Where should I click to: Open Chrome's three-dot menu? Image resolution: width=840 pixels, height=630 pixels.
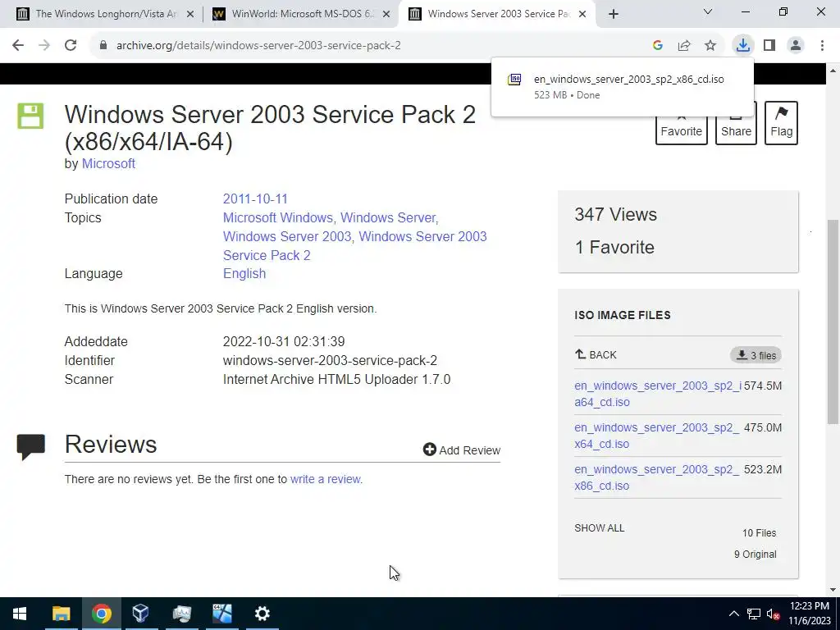(x=822, y=46)
